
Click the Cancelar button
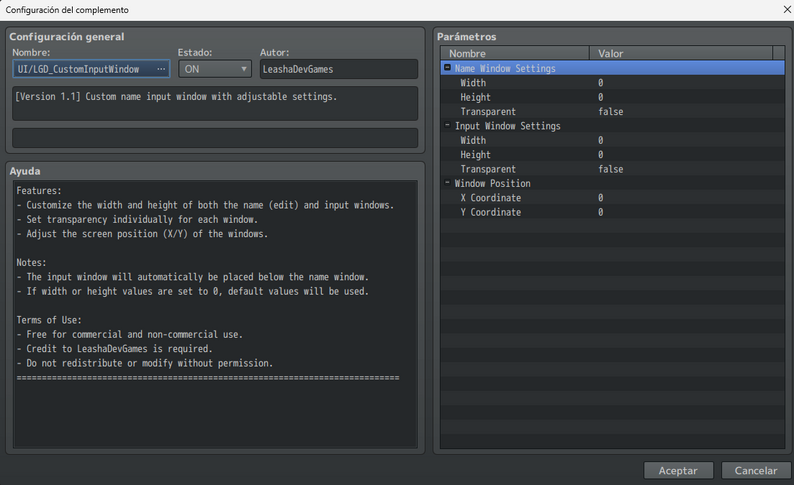tap(756, 470)
